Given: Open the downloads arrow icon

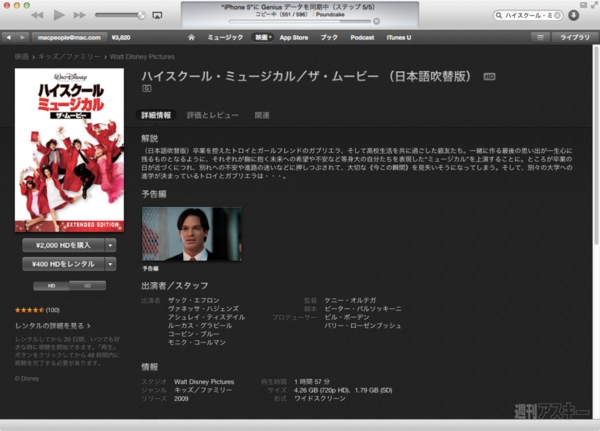Looking at the screenshot, I should pyautogui.click(x=573, y=15).
